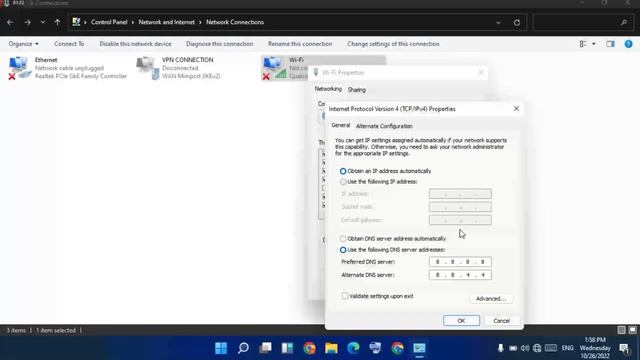Click Disable this network device
Screen dimensions: 640x360
(x=135, y=44)
